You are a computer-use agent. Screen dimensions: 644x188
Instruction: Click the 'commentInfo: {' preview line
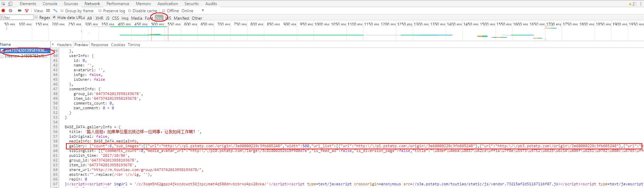coord(85,89)
